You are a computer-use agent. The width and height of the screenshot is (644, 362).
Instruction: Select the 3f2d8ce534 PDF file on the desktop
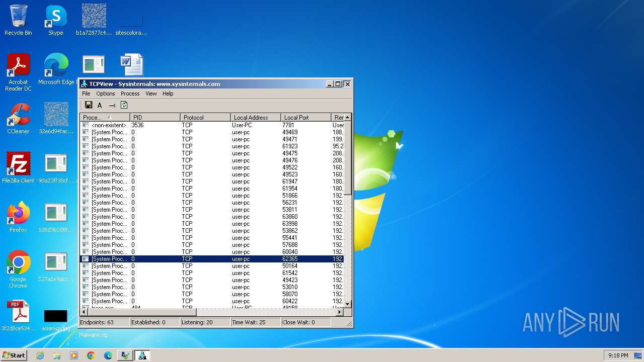(x=18, y=315)
